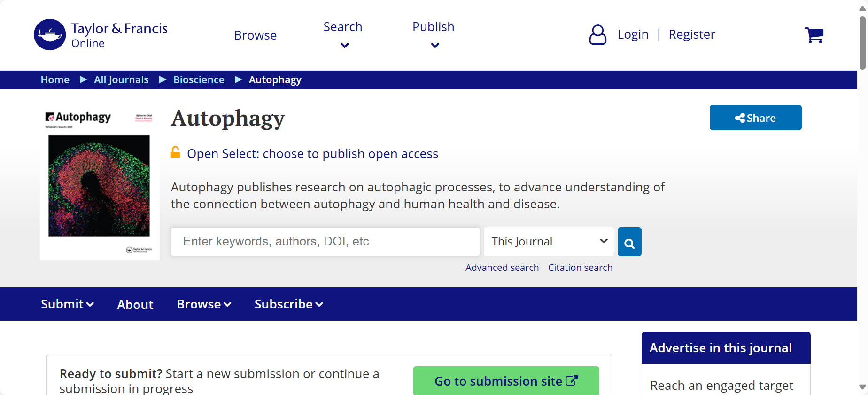The width and height of the screenshot is (868, 395).
Task: Click the user profile icon beside Login
Action: 597,35
